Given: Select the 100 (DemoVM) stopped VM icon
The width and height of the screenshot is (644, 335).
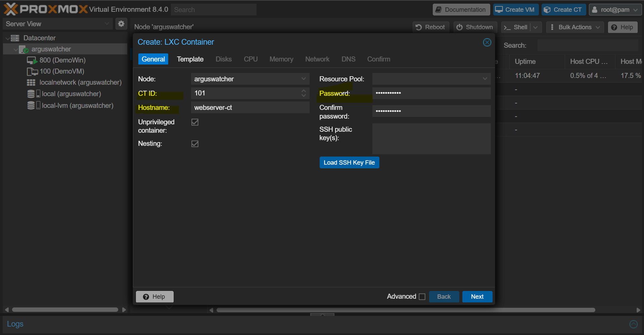Looking at the screenshot, I should [x=32, y=72].
